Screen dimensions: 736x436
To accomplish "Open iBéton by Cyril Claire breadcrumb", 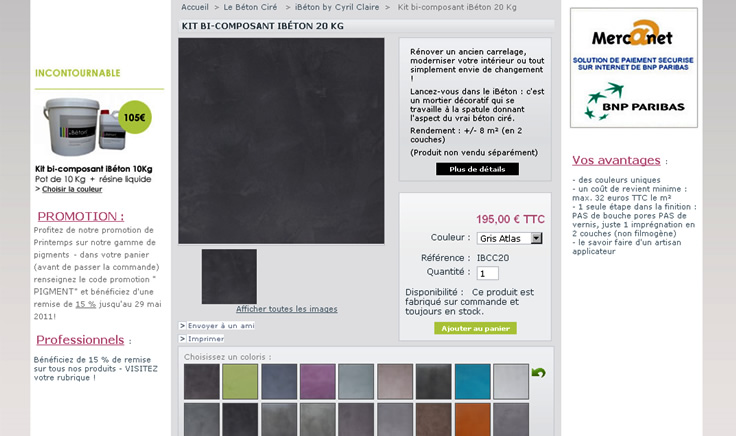I will [337, 7].
